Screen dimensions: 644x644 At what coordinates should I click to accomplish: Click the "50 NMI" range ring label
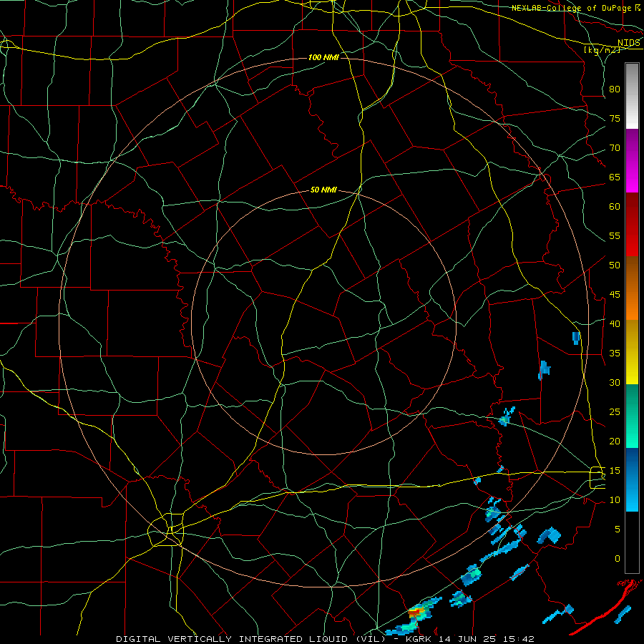(323, 190)
